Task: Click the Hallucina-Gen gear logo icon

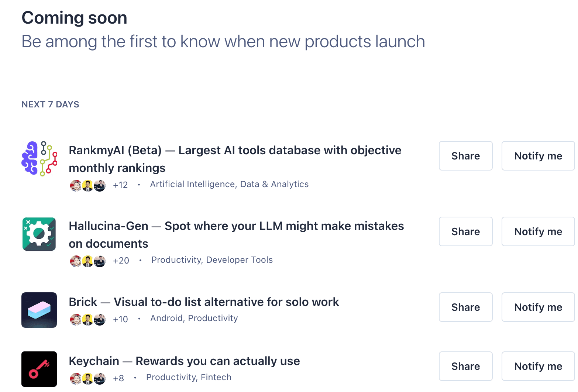Action: coord(39,234)
